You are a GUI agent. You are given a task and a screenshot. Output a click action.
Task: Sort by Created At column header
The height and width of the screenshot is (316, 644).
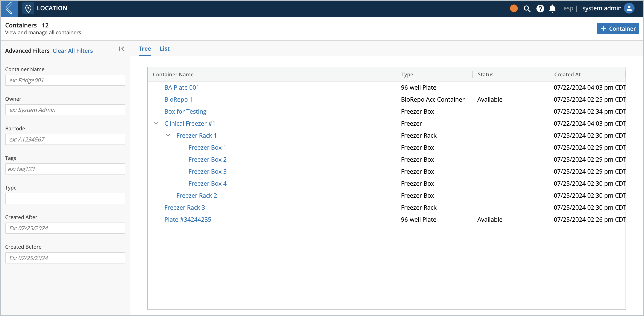pos(567,74)
